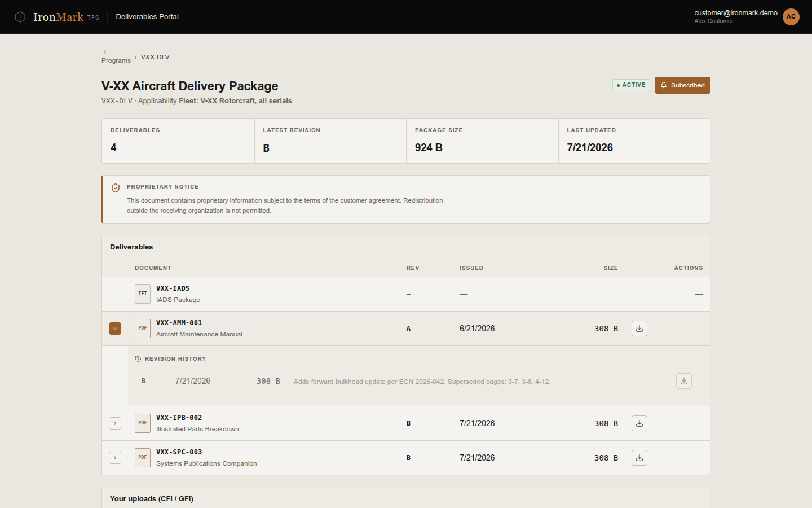Viewport: 812px width, 508px height.
Task: Select the VXX-IPB-002 document name
Action: coord(179,418)
